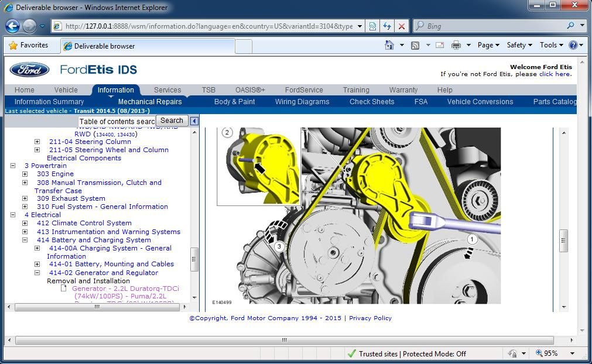Image resolution: width=592 pixels, height=364 pixels.
Task: Open the Safety menu
Action: click(x=519, y=45)
